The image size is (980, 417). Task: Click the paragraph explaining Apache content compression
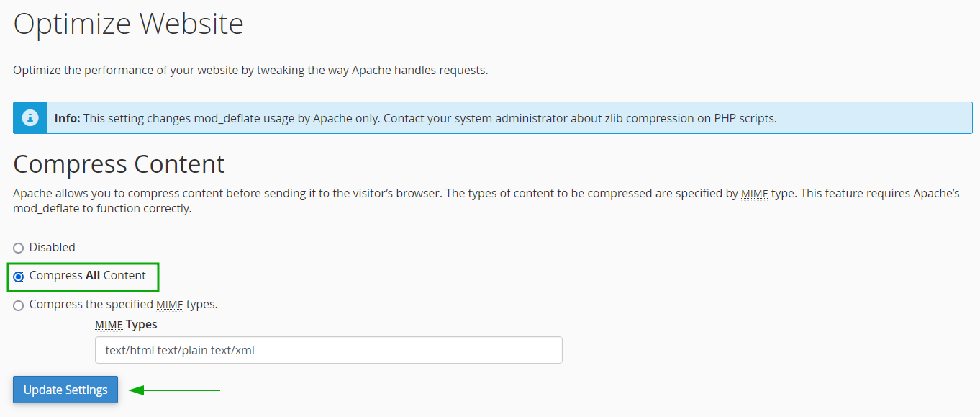(486, 201)
